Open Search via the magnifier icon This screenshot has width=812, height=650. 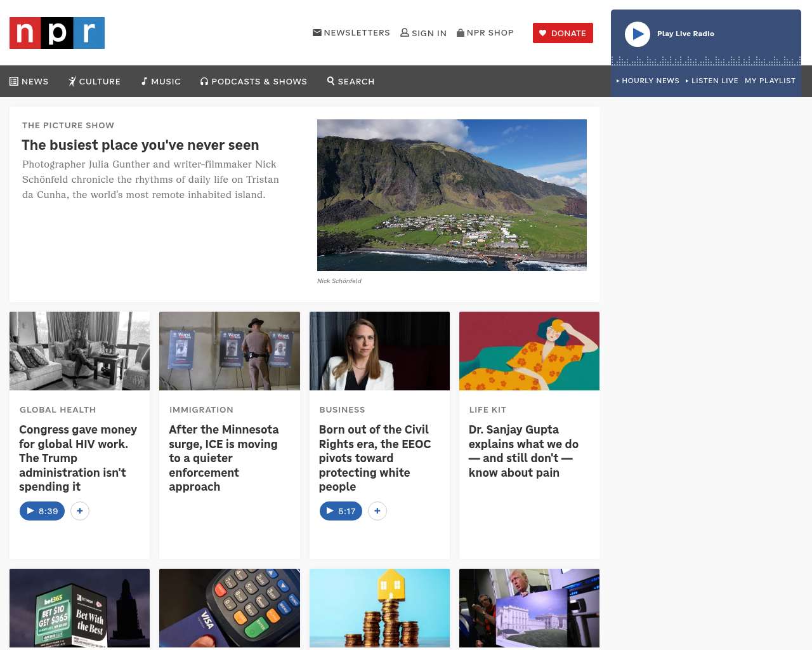pos(331,81)
